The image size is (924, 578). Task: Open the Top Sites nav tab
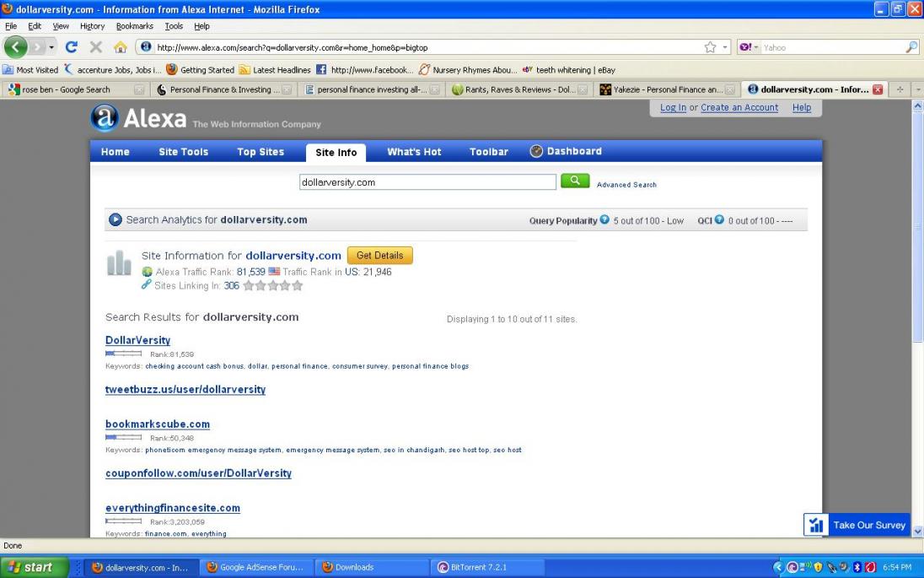tap(261, 152)
